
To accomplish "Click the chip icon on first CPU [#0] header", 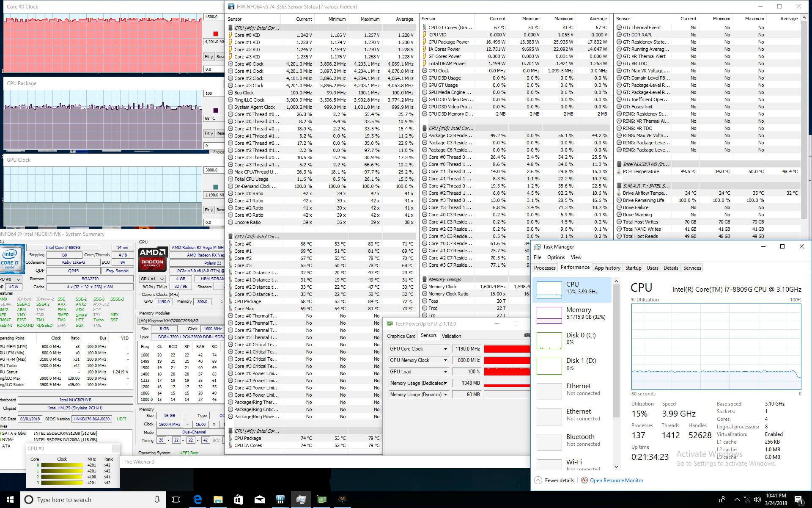I will pos(230,28).
